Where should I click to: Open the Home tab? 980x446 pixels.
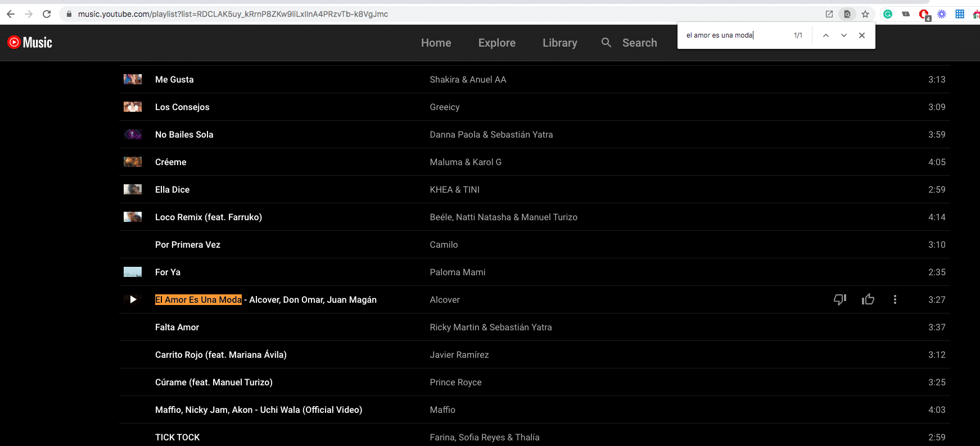pos(436,43)
